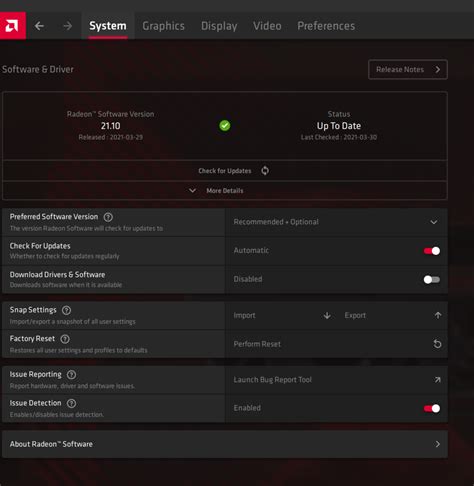The height and width of the screenshot is (486, 474).
Task: Click software version number 21.10
Action: click(110, 126)
